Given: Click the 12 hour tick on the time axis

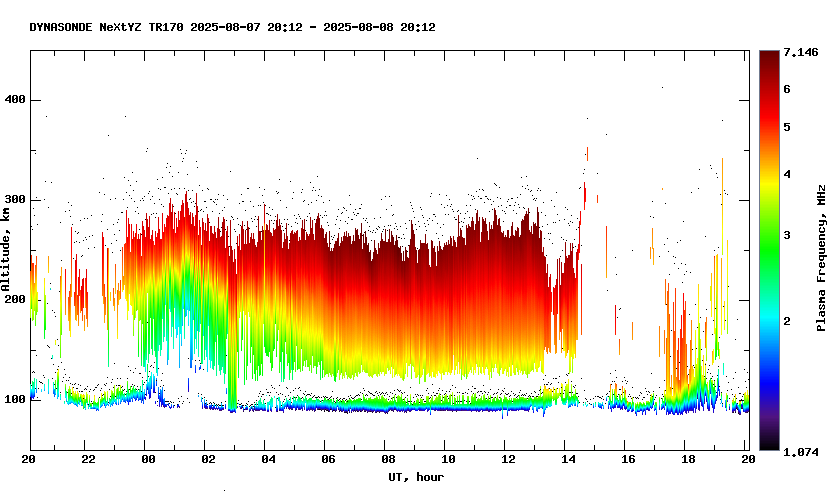Looking at the screenshot, I should [x=508, y=459].
